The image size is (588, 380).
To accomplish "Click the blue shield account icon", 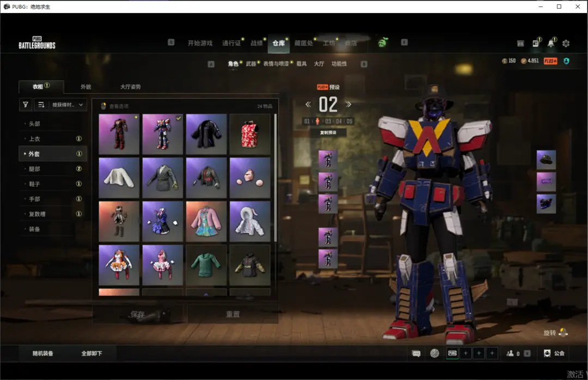I will click(x=566, y=61).
